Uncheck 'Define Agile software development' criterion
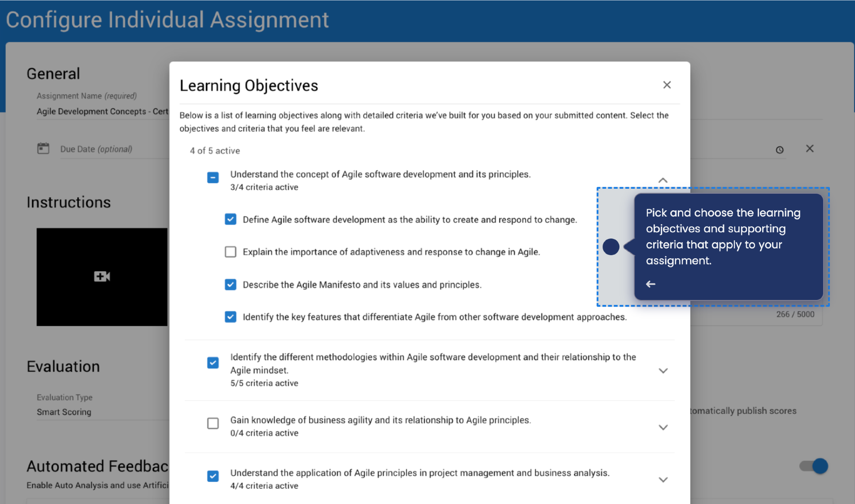The width and height of the screenshot is (855, 504). point(230,219)
